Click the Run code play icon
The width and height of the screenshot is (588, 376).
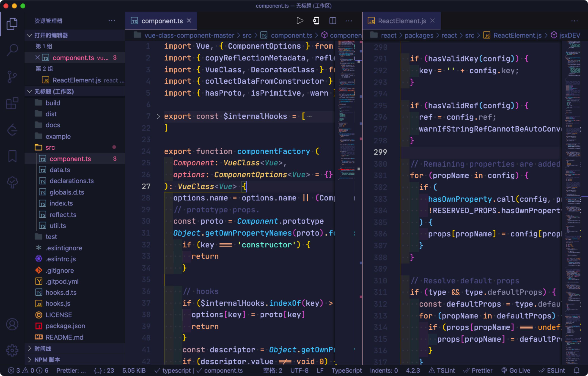click(x=300, y=21)
